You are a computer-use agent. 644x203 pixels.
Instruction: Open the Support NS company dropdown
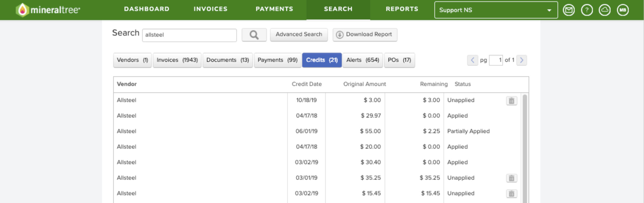(x=496, y=10)
